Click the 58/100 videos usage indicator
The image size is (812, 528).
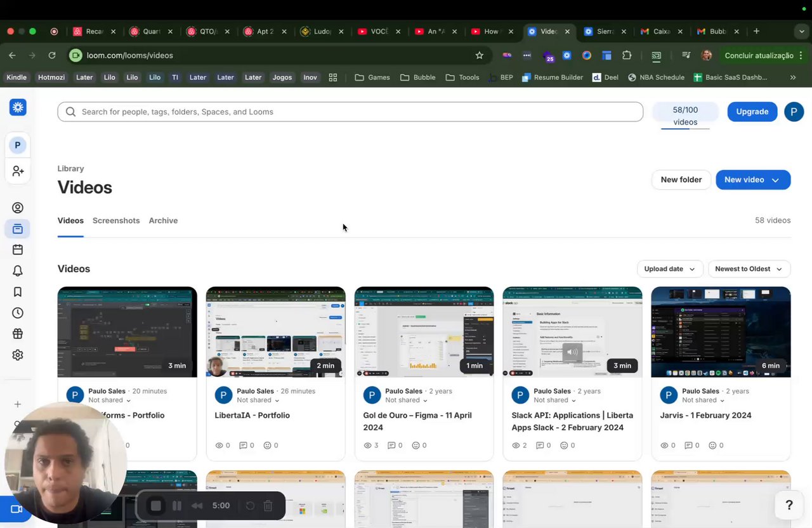coord(685,116)
